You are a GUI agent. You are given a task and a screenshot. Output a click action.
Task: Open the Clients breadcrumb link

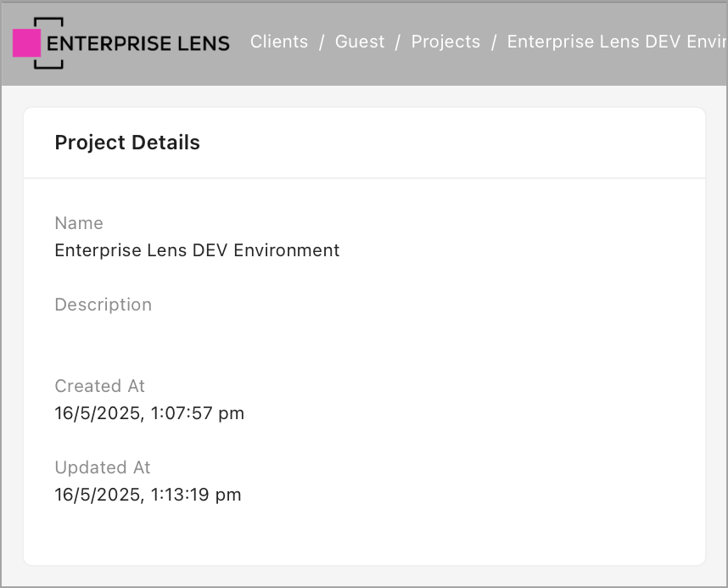pyautogui.click(x=279, y=42)
